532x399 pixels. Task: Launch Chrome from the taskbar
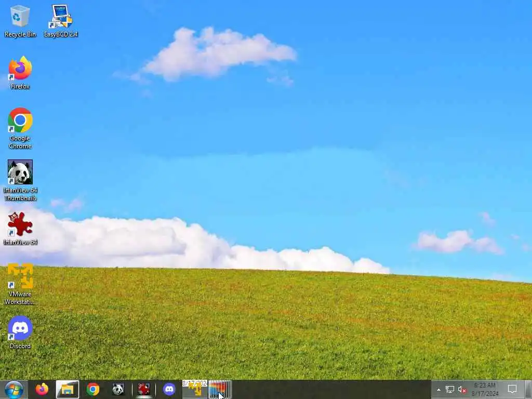pyautogui.click(x=92, y=390)
